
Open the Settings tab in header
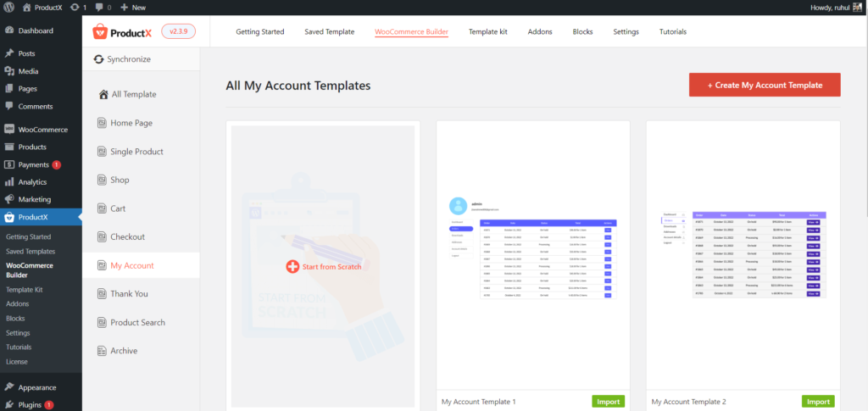point(626,31)
